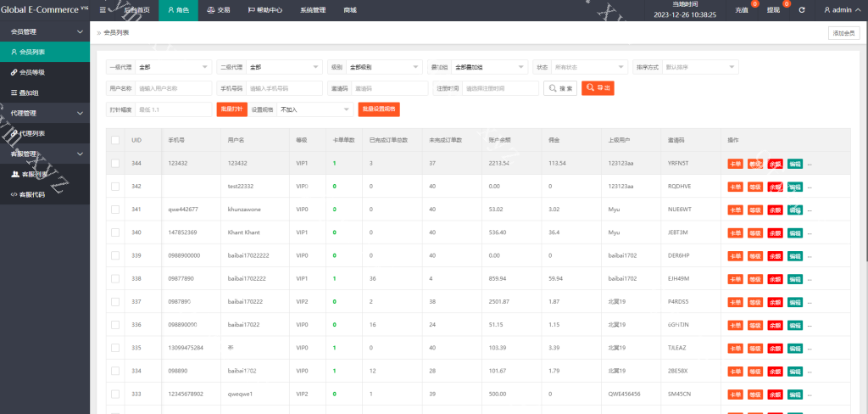Open 叠加组 in the sidebar
This screenshot has width=868, height=414.
coord(45,92)
